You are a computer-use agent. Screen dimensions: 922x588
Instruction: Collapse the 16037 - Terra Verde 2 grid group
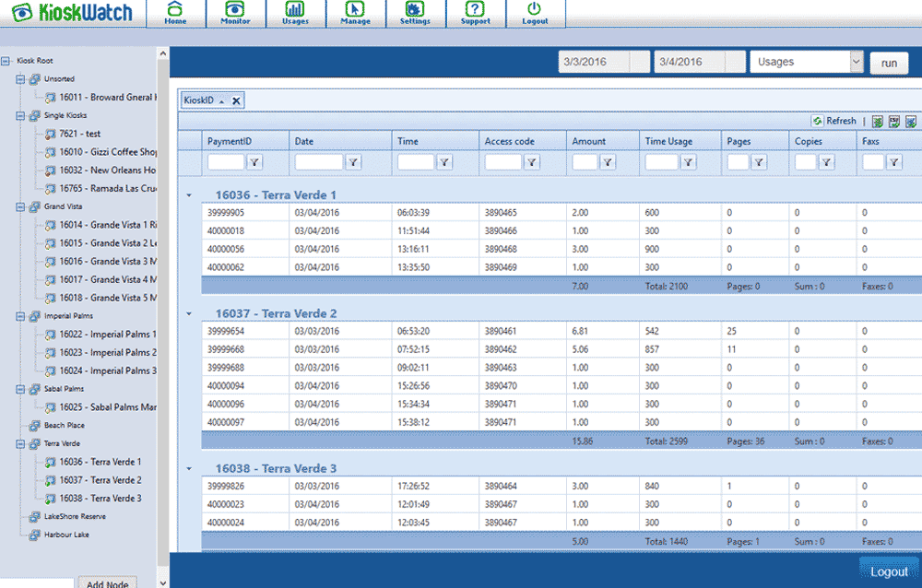(189, 314)
